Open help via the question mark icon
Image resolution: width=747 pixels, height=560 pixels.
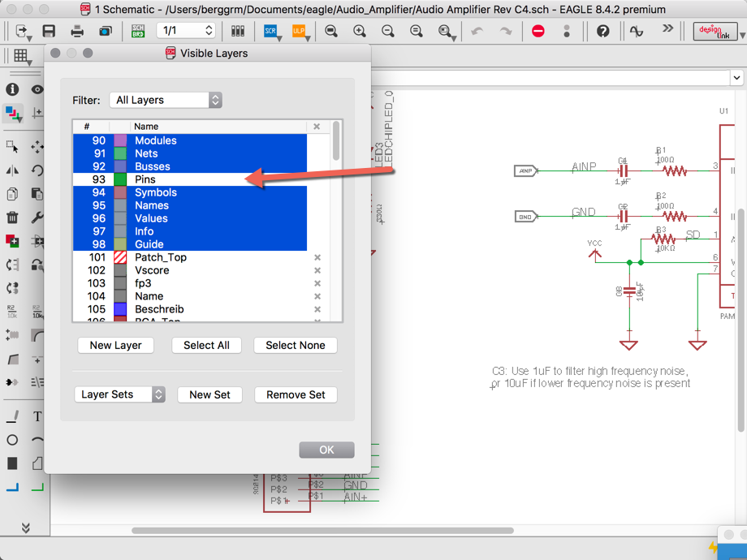(x=602, y=31)
